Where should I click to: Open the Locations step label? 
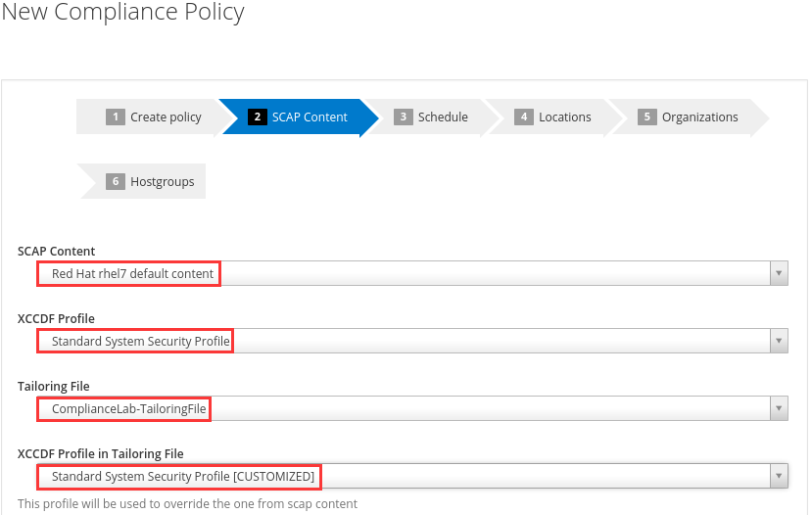[x=565, y=117]
